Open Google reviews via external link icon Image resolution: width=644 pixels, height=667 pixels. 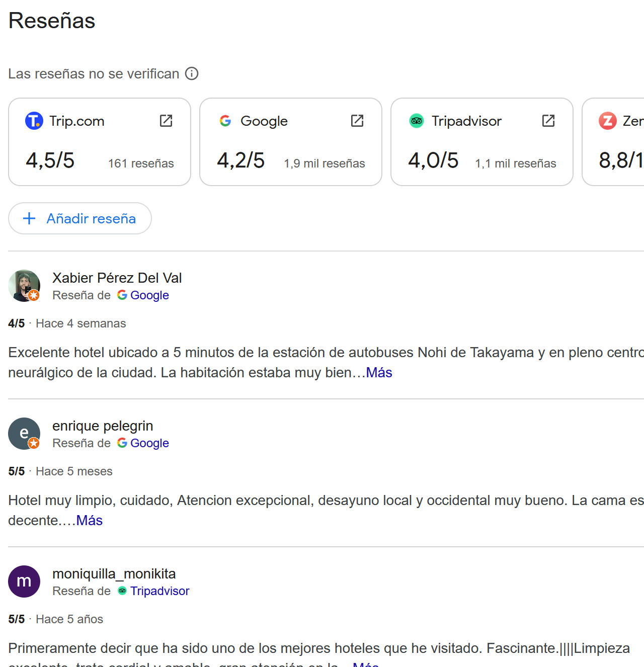pos(357,121)
